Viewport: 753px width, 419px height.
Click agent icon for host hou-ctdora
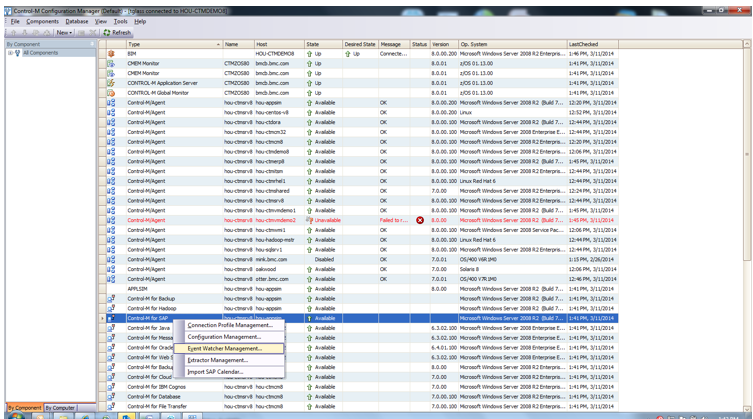111,122
